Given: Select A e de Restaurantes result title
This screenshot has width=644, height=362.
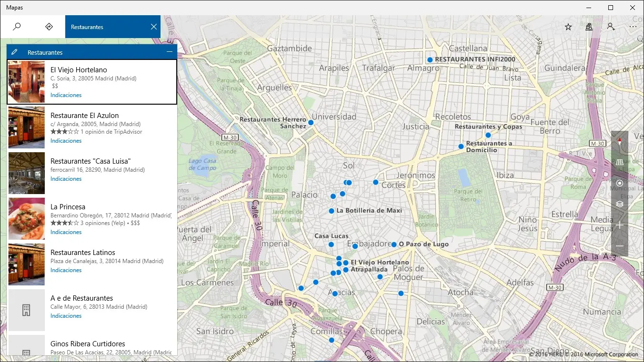Looking at the screenshot, I should pos(82,298).
